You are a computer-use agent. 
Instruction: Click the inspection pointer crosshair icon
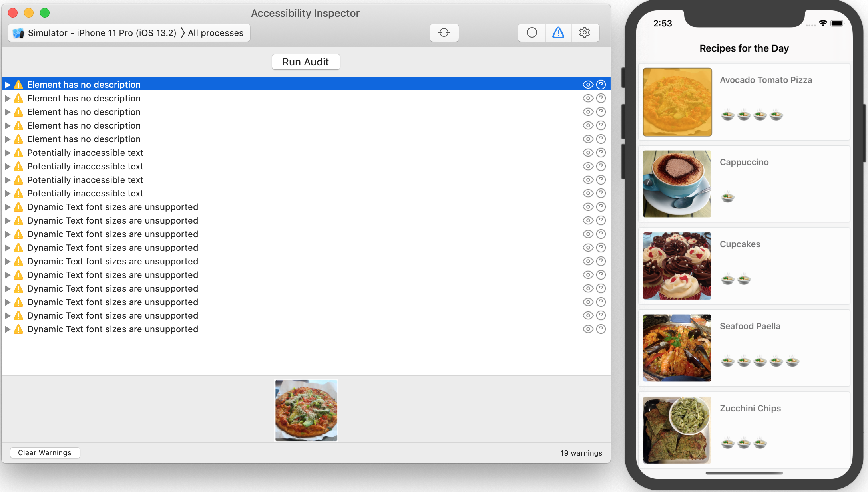coord(444,33)
